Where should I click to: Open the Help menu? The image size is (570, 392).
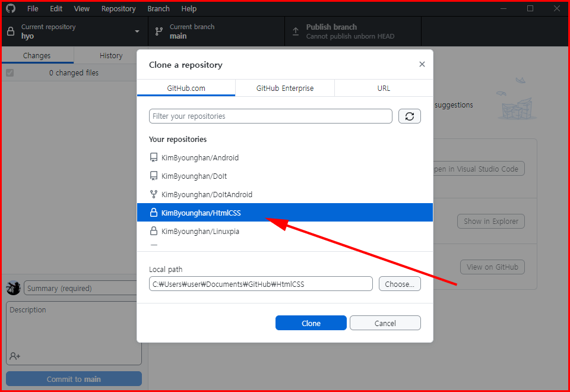[x=189, y=9]
